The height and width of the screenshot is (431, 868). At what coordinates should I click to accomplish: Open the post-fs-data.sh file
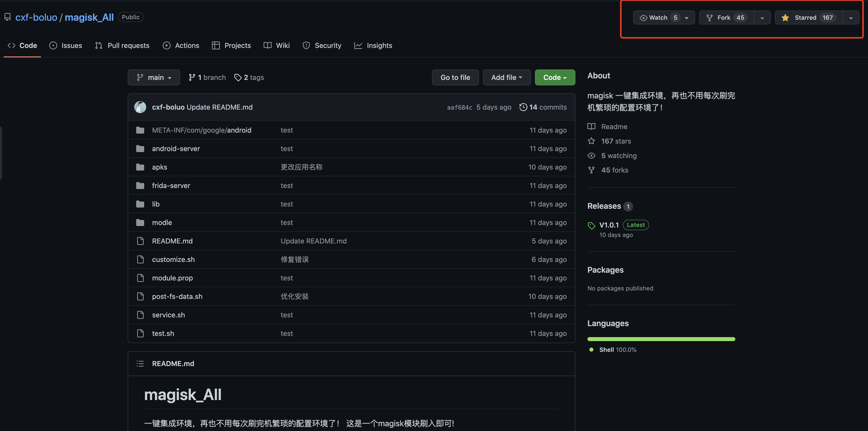[x=177, y=297]
